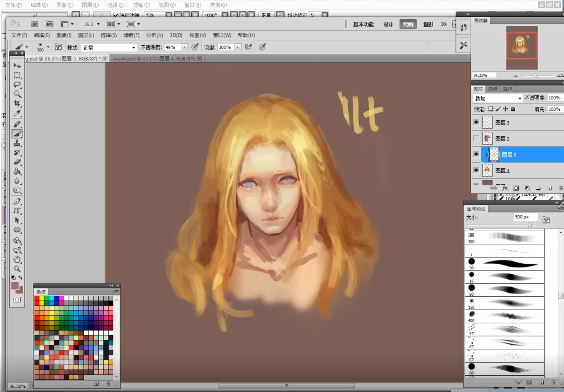Select the Dodge tool
This screenshot has width=564, height=392.
coord(17,190)
